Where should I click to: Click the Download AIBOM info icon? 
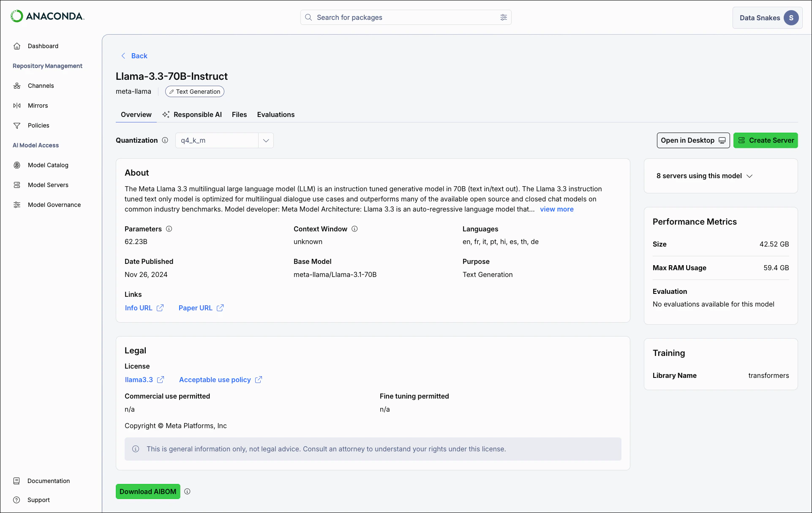[x=187, y=491]
